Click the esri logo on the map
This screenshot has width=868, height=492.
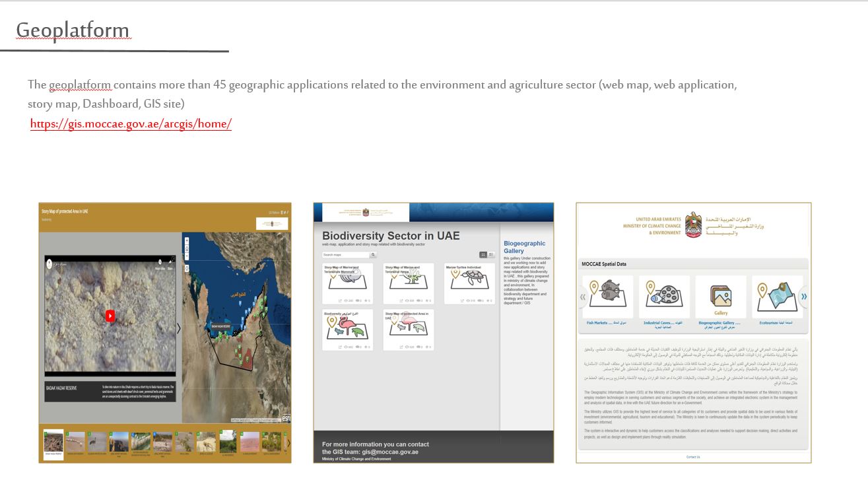click(x=286, y=418)
